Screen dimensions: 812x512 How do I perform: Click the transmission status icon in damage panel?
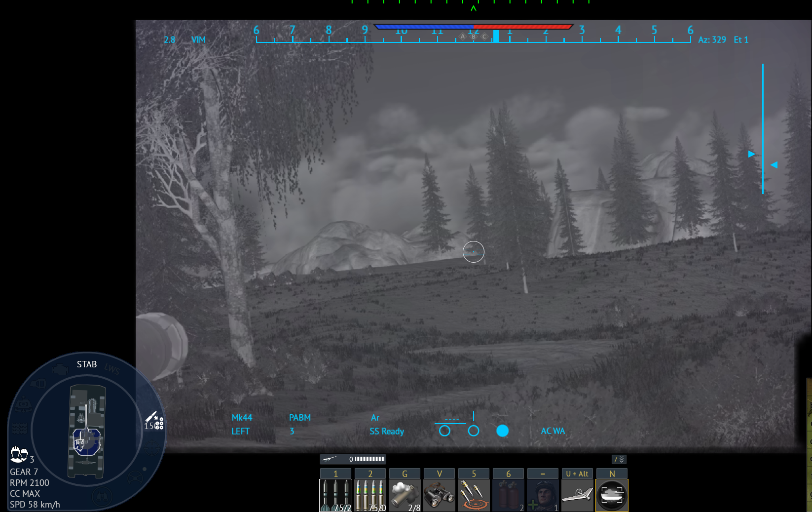[38, 384]
